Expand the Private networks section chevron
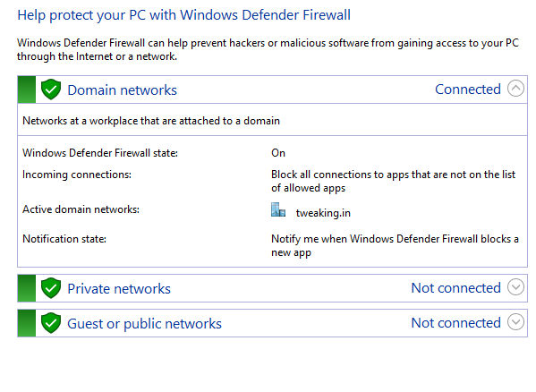 515,287
